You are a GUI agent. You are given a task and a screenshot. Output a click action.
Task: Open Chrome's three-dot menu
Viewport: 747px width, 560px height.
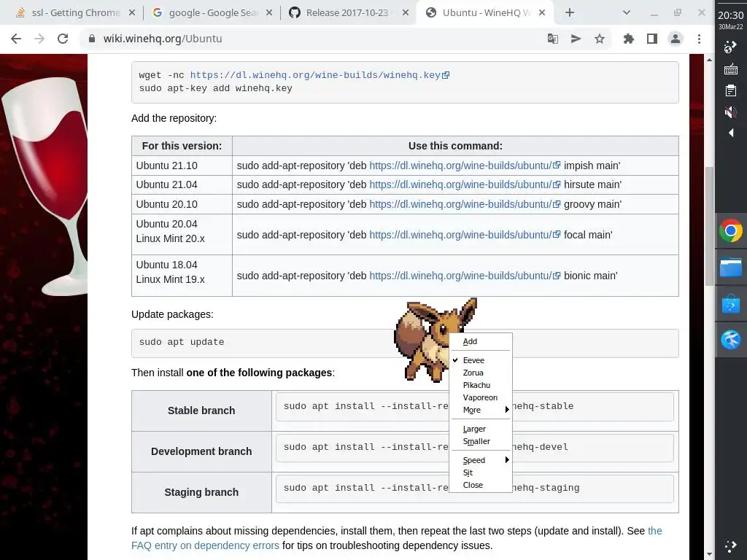699,39
